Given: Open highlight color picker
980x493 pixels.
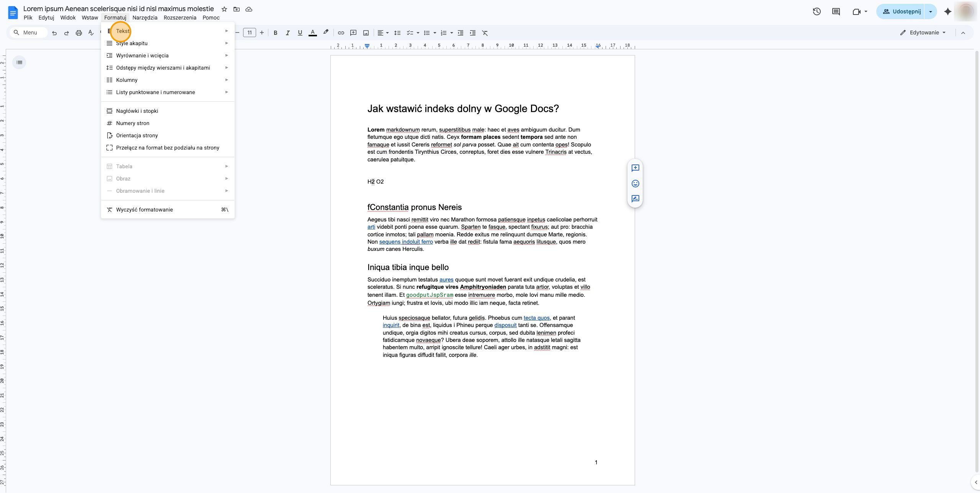Looking at the screenshot, I should (326, 33).
